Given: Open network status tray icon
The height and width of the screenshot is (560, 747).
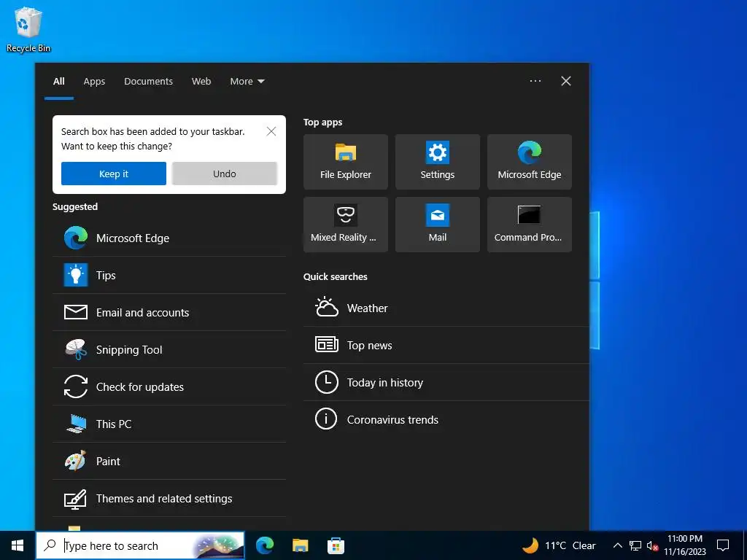Looking at the screenshot, I should tap(635, 545).
